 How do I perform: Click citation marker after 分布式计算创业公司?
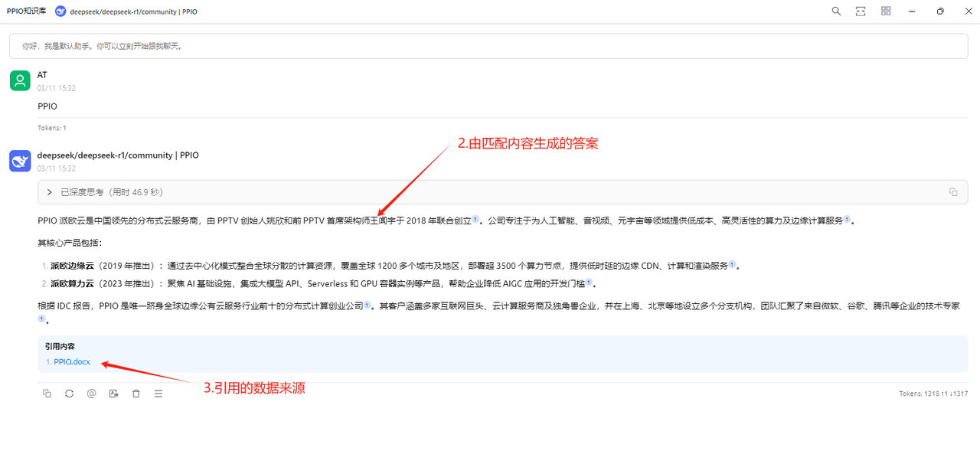[x=367, y=305]
